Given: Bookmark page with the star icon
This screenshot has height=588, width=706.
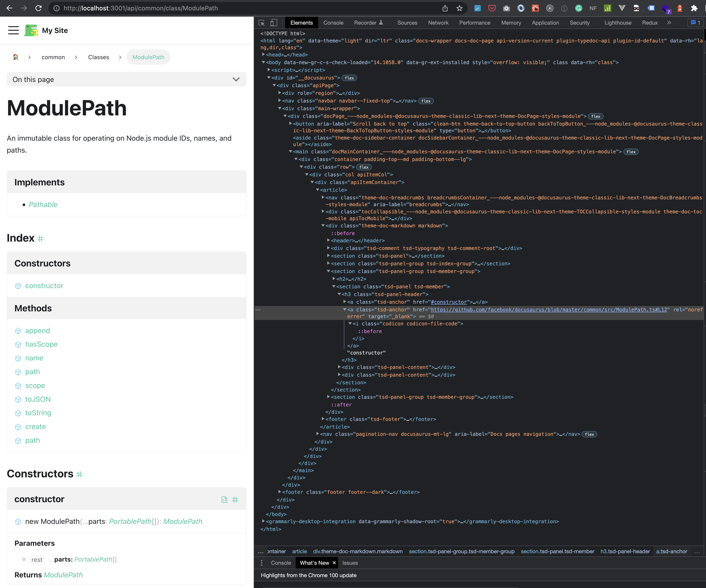Looking at the screenshot, I should click(x=459, y=8).
